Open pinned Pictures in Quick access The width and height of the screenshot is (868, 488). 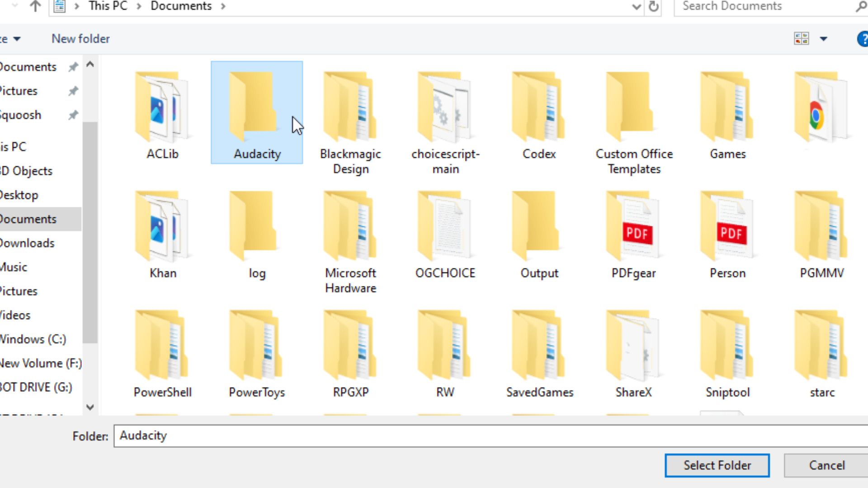[x=19, y=91]
